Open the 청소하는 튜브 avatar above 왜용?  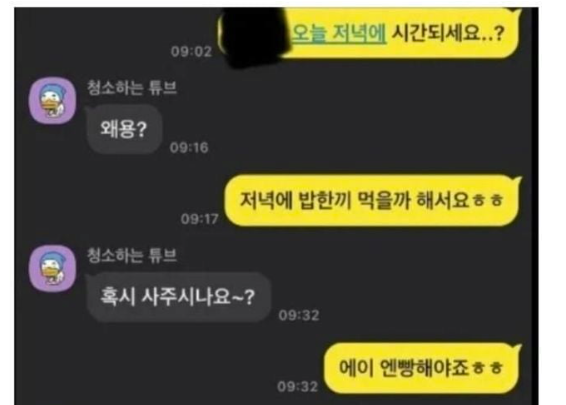[x=53, y=101]
